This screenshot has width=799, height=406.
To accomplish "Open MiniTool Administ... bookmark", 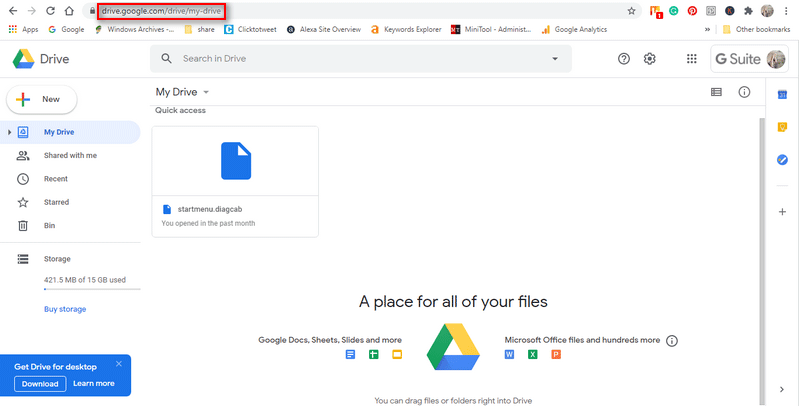I will point(491,30).
